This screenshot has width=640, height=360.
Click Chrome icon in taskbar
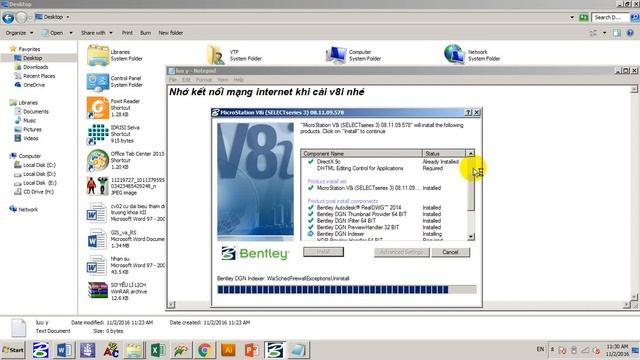click(204, 350)
